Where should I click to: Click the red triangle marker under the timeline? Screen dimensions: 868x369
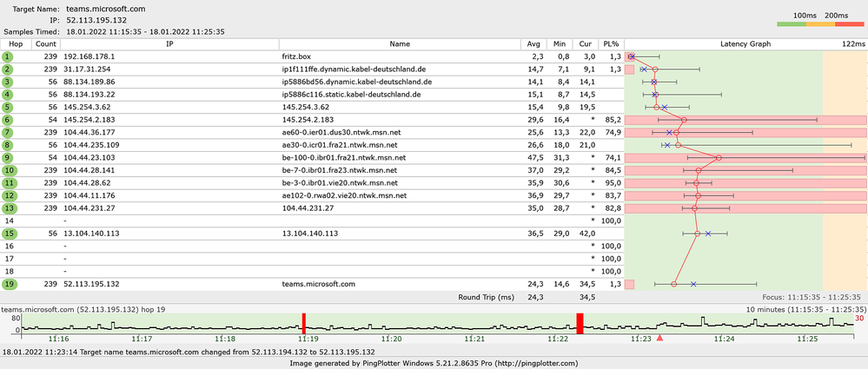(x=659, y=338)
